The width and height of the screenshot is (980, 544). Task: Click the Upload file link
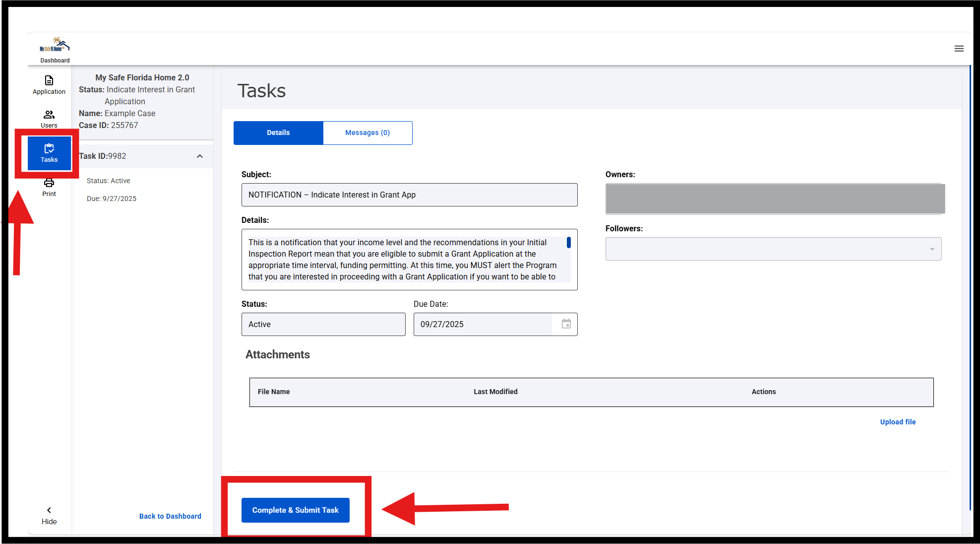click(x=898, y=422)
